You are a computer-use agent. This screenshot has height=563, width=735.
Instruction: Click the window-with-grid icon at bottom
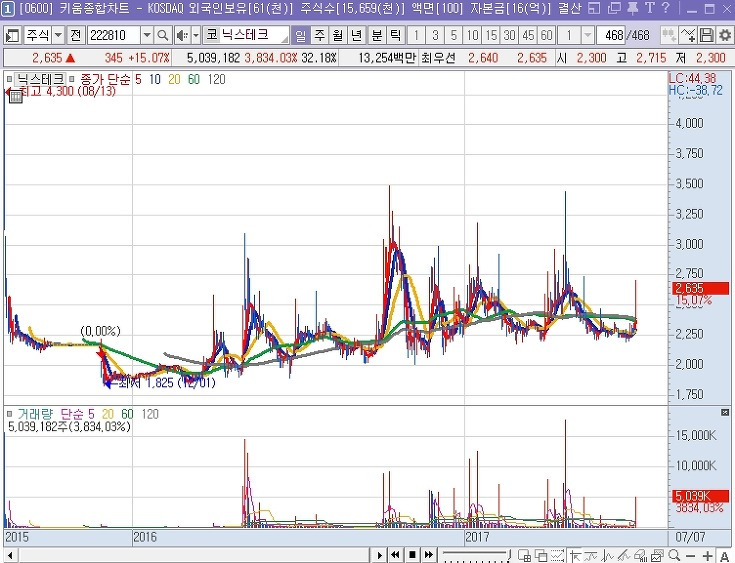(x=525, y=556)
